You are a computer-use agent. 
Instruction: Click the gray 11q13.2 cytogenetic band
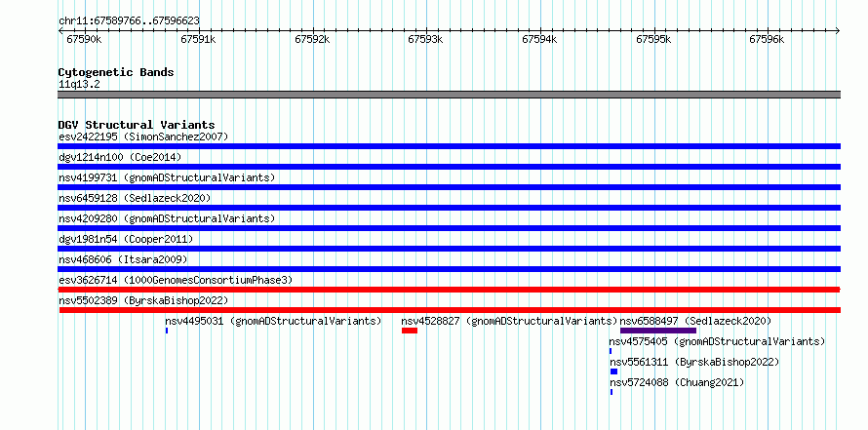(x=449, y=95)
